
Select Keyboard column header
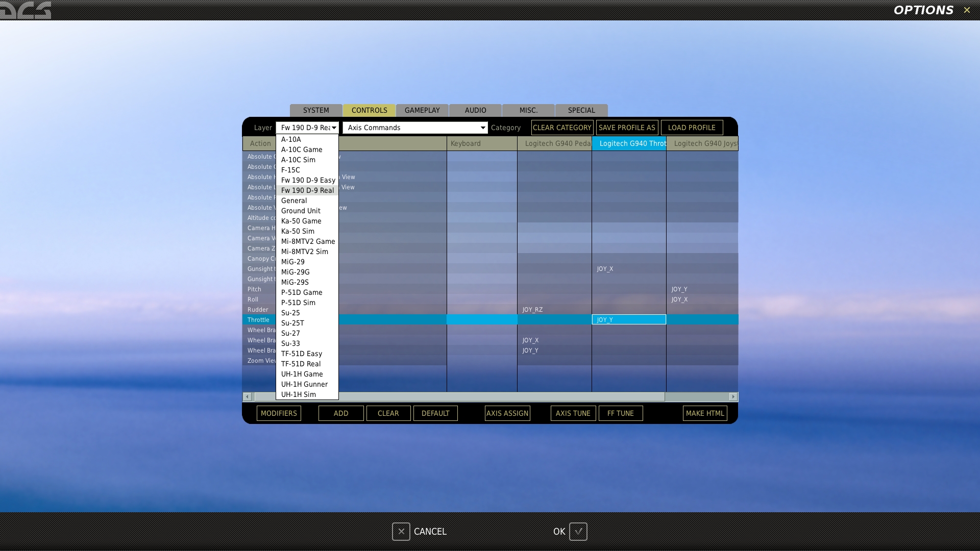pos(482,143)
